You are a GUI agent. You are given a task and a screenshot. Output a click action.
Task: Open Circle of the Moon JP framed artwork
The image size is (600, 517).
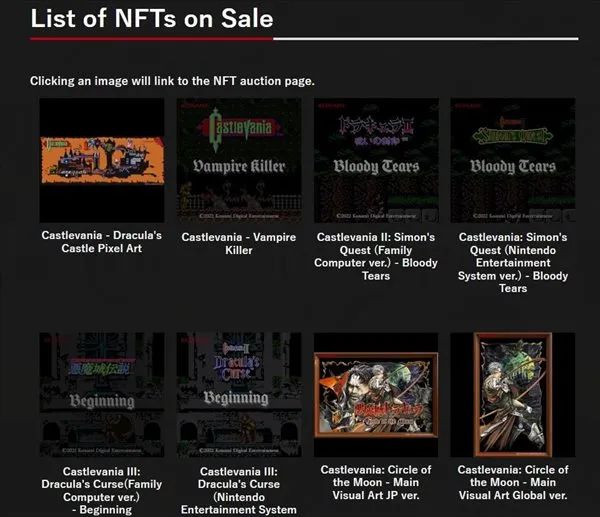(376, 395)
